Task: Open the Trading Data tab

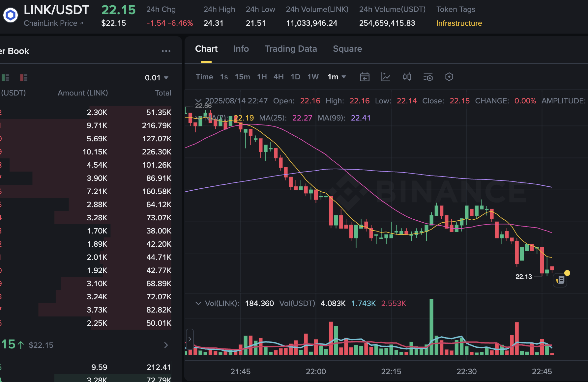Action: pos(291,49)
